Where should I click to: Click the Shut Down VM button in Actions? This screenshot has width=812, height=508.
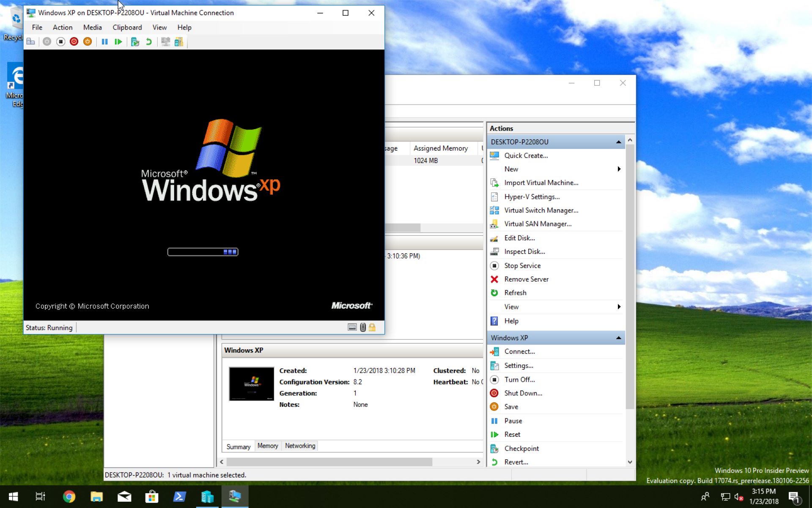[x=523, y=393]
